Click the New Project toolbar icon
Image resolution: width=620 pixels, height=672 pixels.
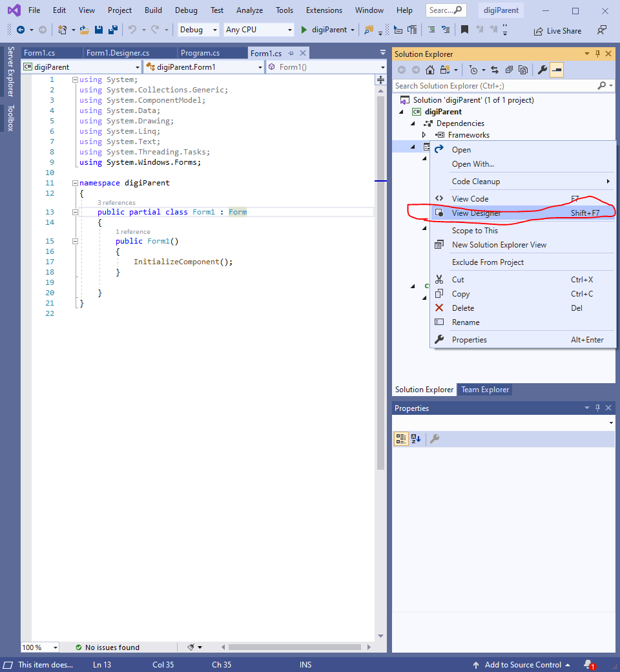pos(63,30)
